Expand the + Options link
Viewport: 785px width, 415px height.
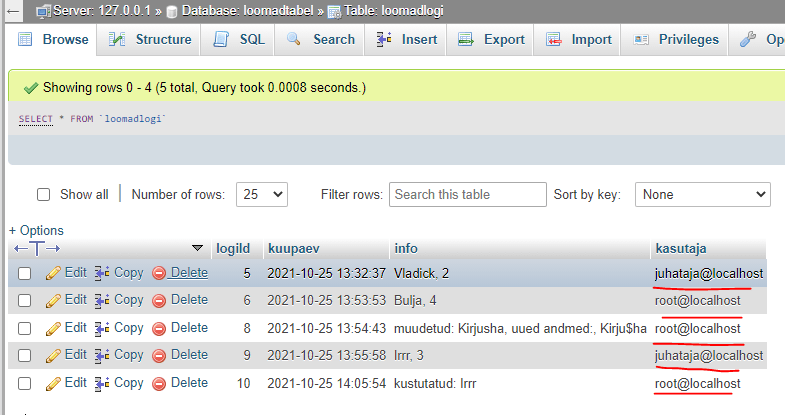[x=36, y=230]
